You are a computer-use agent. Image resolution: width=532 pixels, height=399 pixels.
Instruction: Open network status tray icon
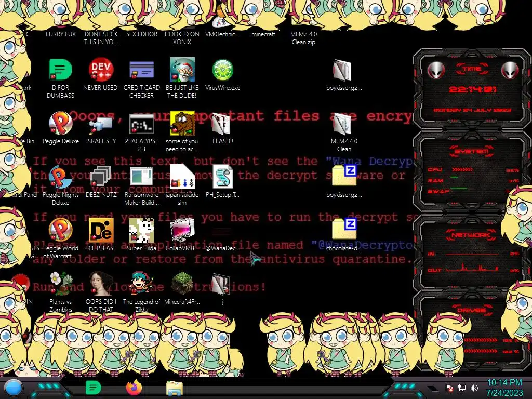click(462, 388)
